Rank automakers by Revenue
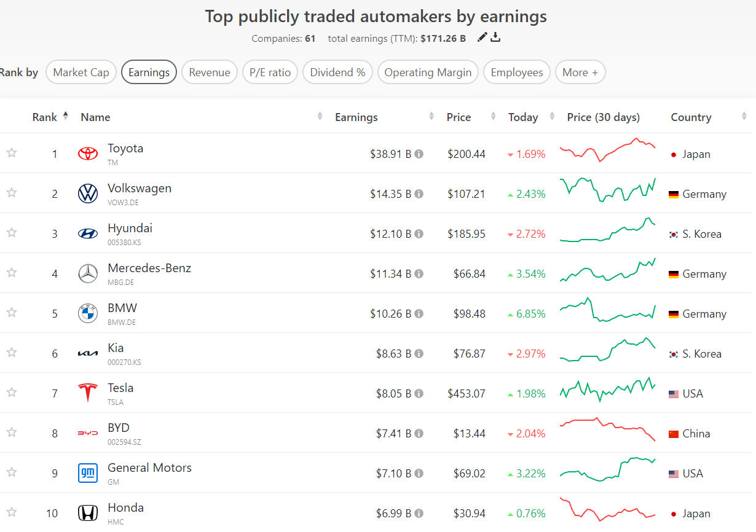 pos(209,72)
